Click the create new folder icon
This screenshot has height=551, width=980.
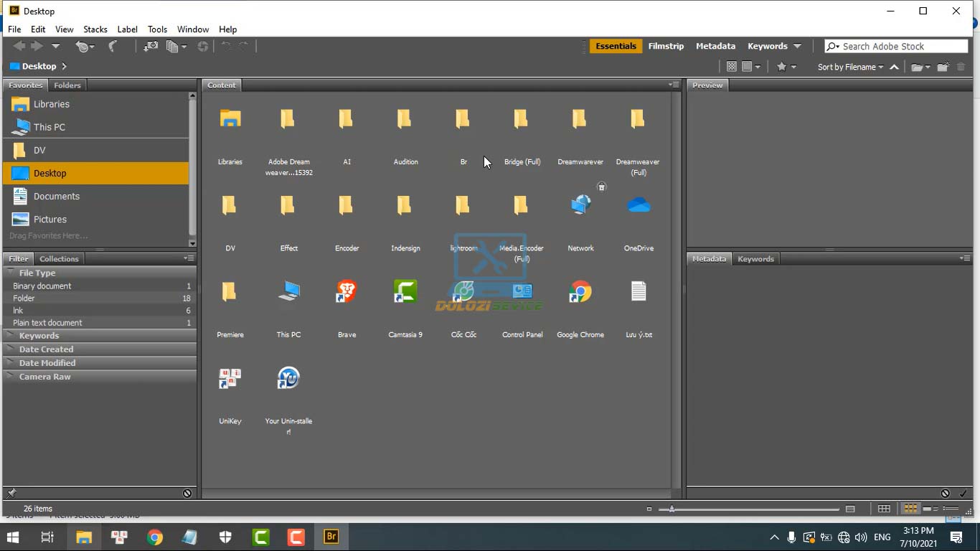(x=943, y=67)
